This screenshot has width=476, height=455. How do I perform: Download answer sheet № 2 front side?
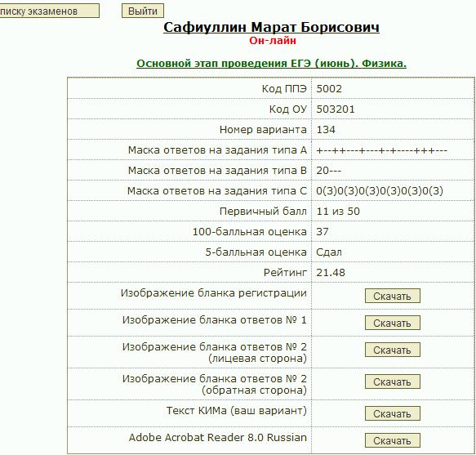click(392, 350)
